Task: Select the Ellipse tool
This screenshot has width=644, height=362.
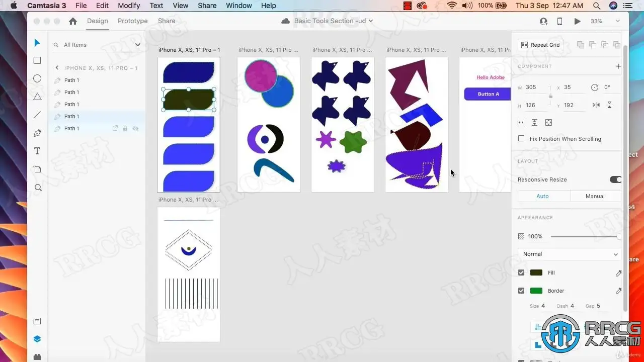Action: [x=37, y=78]
